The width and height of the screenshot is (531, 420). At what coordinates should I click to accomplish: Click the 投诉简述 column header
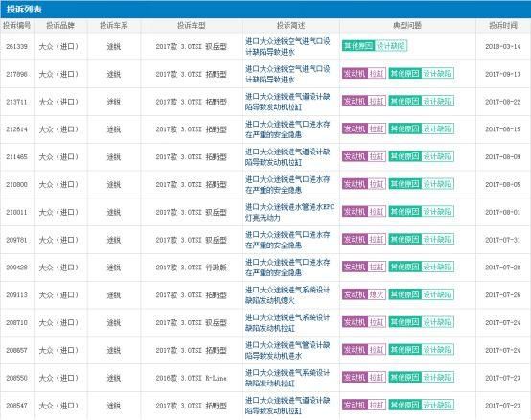click(290, 25)
